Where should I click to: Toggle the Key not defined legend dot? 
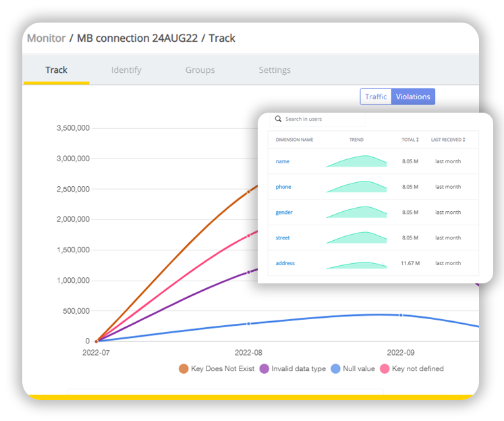click(385, 368)
